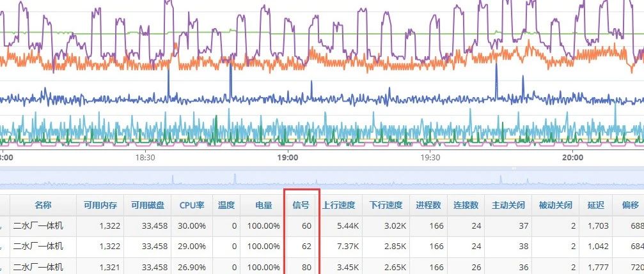Click download speed cell 3.02K
Viewport: 644px width, 274px height.
coord(395,226)
